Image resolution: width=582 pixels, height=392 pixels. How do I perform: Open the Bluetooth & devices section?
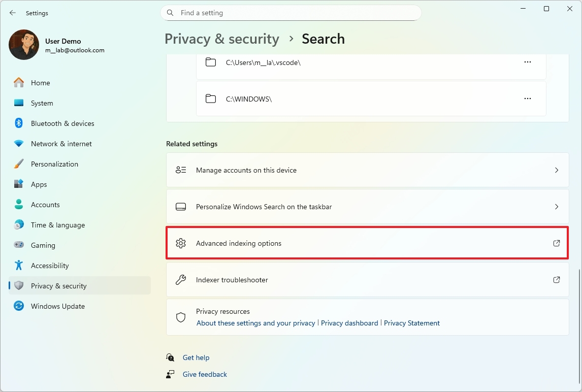(62, 123)
